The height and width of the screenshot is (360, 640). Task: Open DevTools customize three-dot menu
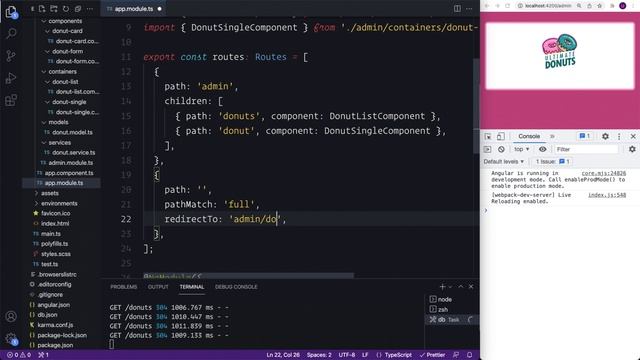point(619,136)
